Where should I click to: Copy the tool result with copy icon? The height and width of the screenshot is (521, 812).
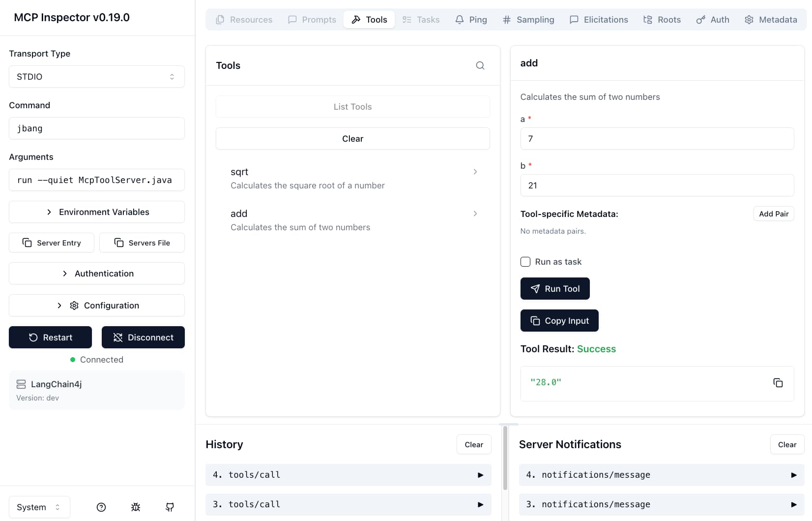click(778, 383)
